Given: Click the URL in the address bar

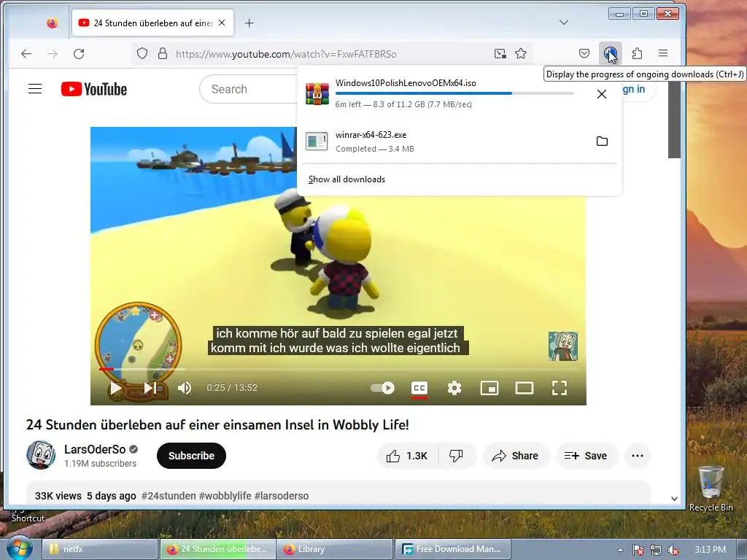Looking at the screenshot, I should pyautogui.click(x=286, y=54).
